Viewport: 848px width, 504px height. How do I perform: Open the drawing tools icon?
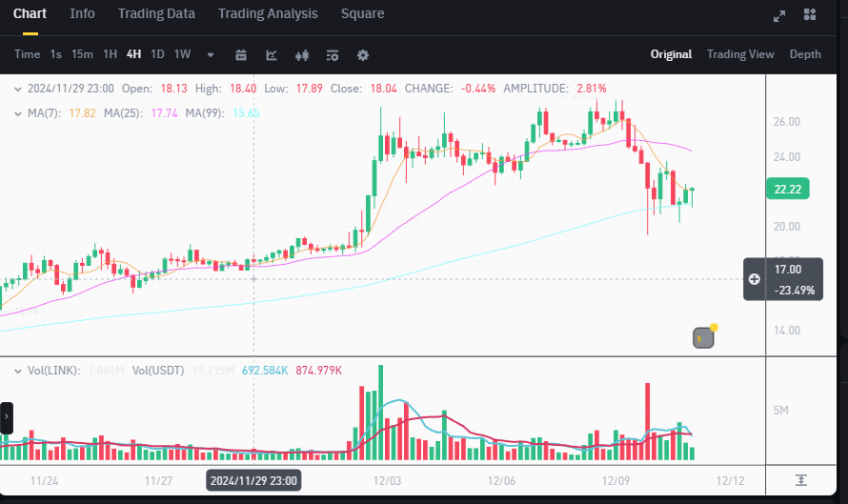(x=272, y=54)
